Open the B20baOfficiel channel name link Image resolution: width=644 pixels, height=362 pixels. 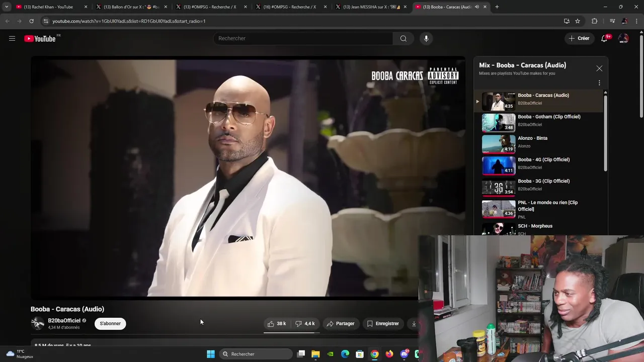[64, 321]
